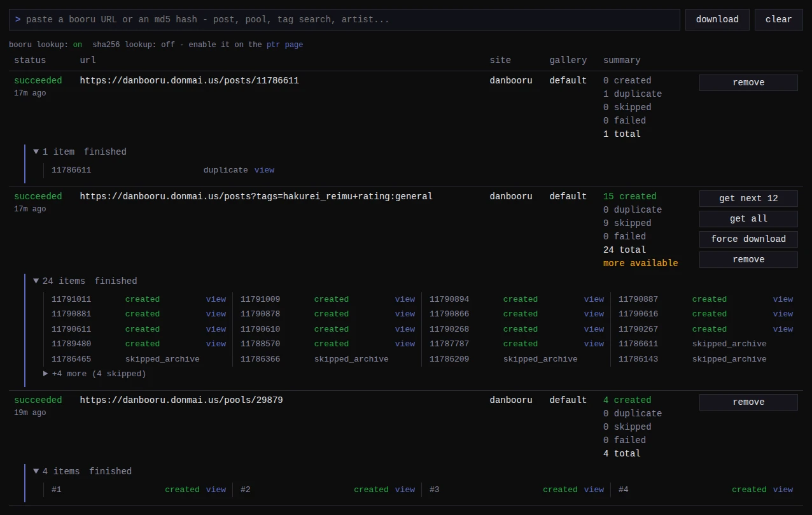Collapse the '1 item finished' section
The width and height of the screenshot is (812, 515).
point(80,152)
